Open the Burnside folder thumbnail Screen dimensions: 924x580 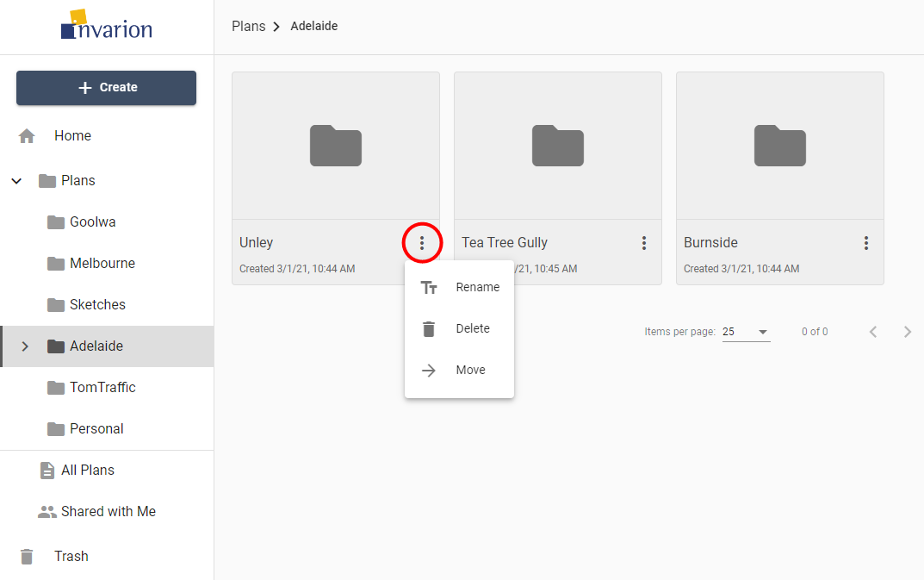click(780, 146)
